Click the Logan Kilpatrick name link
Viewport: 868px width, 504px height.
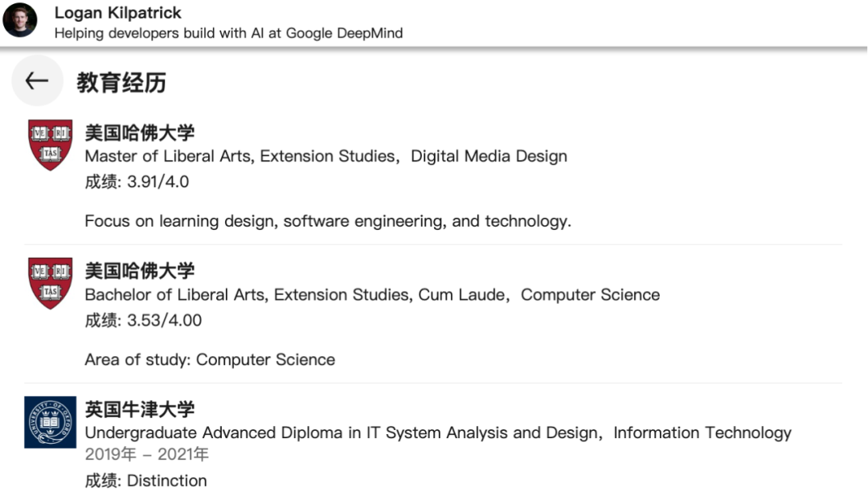pyautogui.click(x=117, y=13)
